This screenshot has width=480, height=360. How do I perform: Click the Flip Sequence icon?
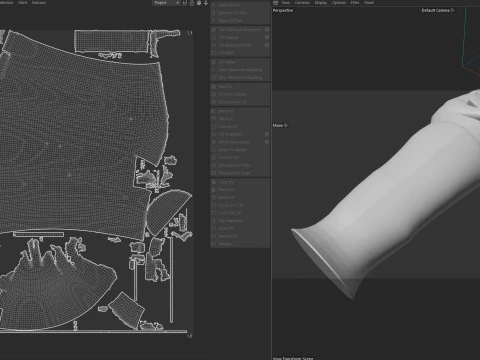coord(214,221)
